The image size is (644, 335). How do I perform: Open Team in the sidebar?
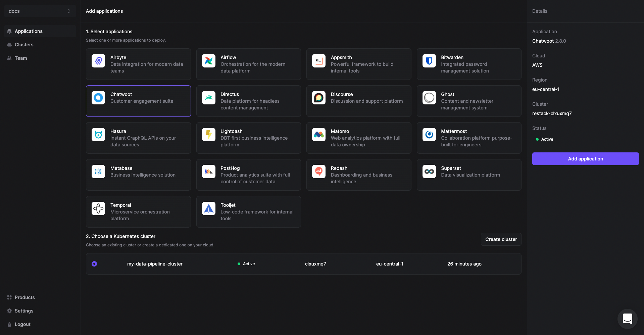[40, 58]
